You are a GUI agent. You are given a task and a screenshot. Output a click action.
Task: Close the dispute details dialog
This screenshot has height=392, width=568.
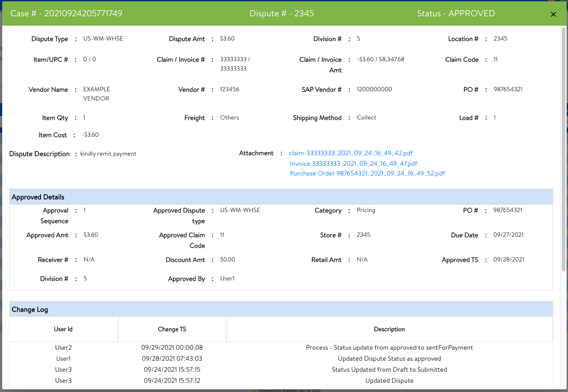coord(553,14)
